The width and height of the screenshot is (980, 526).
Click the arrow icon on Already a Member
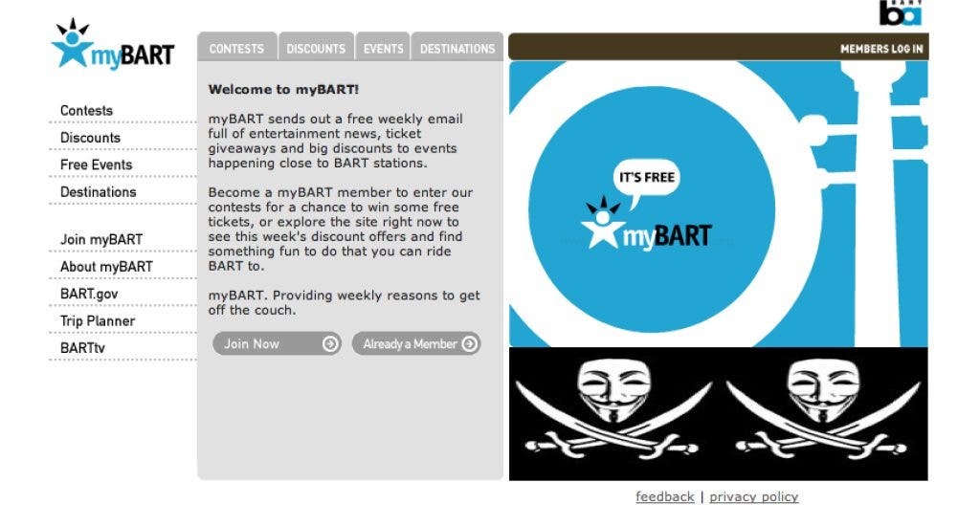469,343
